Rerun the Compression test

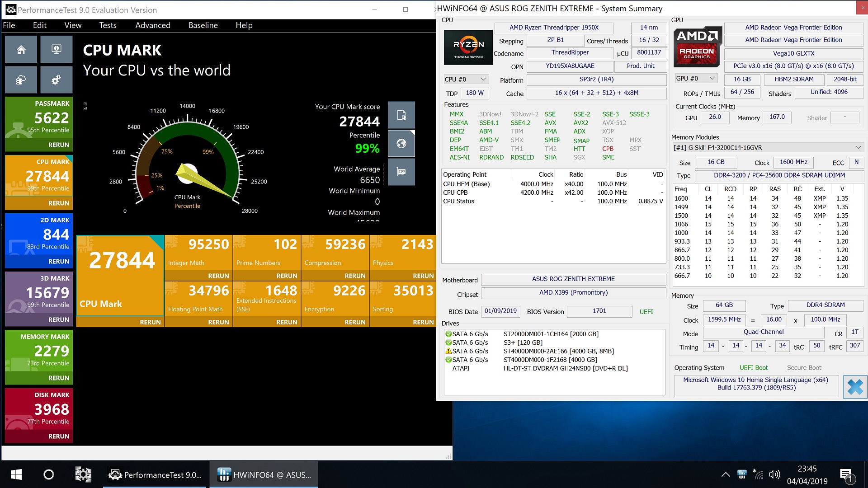355,276
